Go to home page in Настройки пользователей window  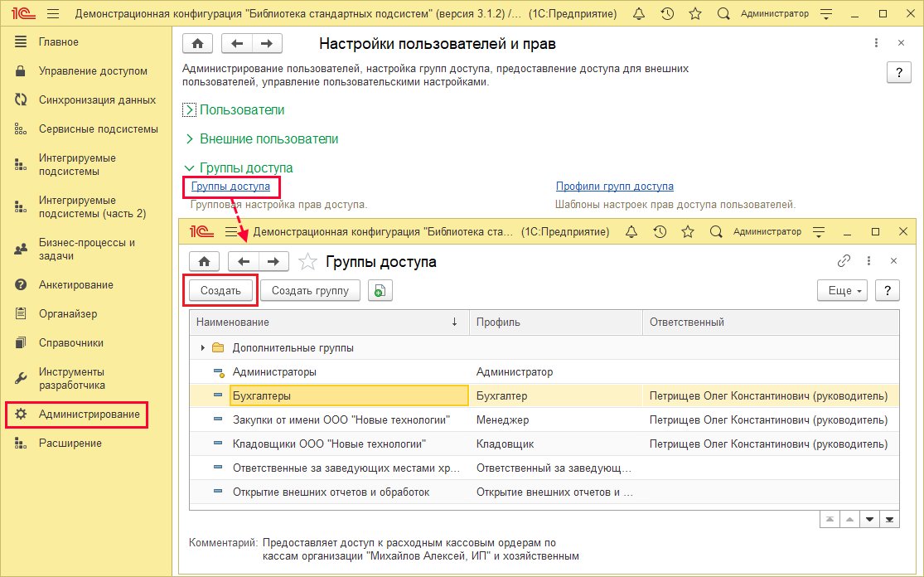[197, 43]
